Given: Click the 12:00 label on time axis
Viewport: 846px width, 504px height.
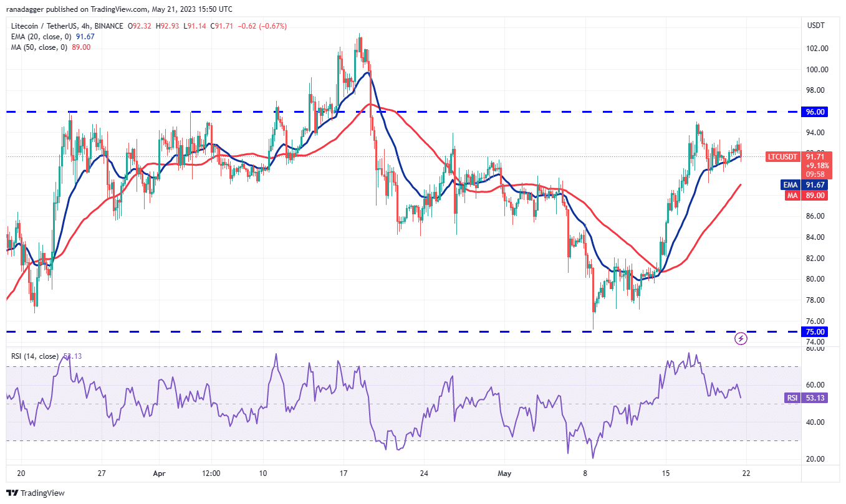Looking at the screenshot, I should (211, 473).
